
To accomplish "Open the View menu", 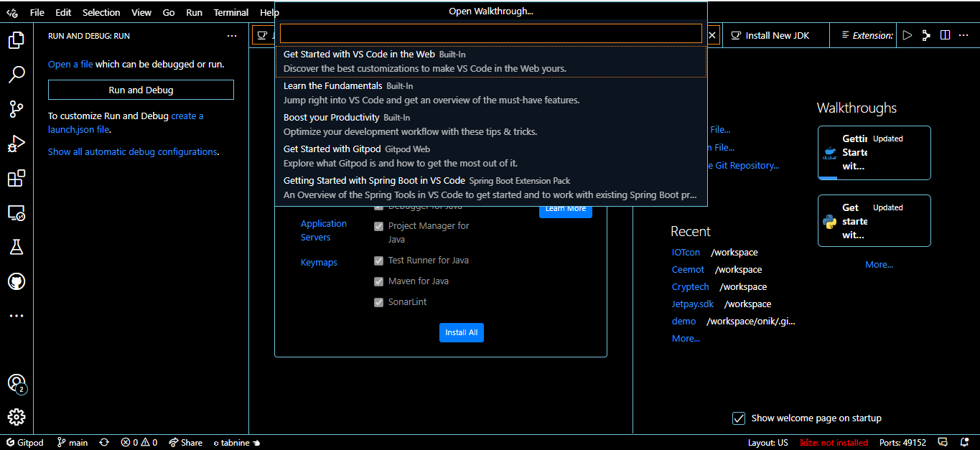I will (141, 12).
